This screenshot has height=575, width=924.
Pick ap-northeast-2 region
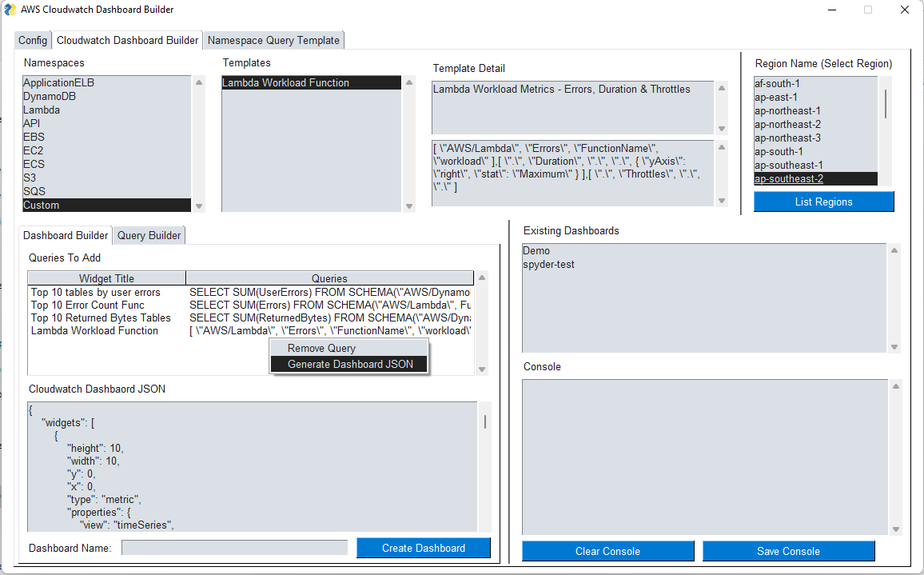(x=815, y=125)
